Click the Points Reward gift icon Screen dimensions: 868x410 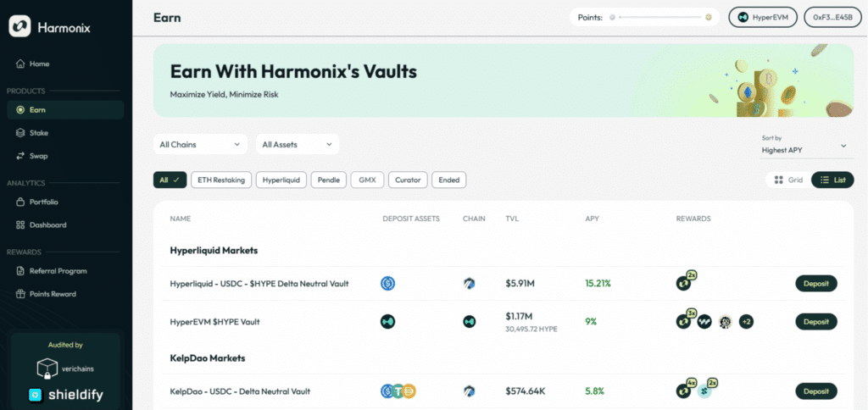tap(20, 294)
